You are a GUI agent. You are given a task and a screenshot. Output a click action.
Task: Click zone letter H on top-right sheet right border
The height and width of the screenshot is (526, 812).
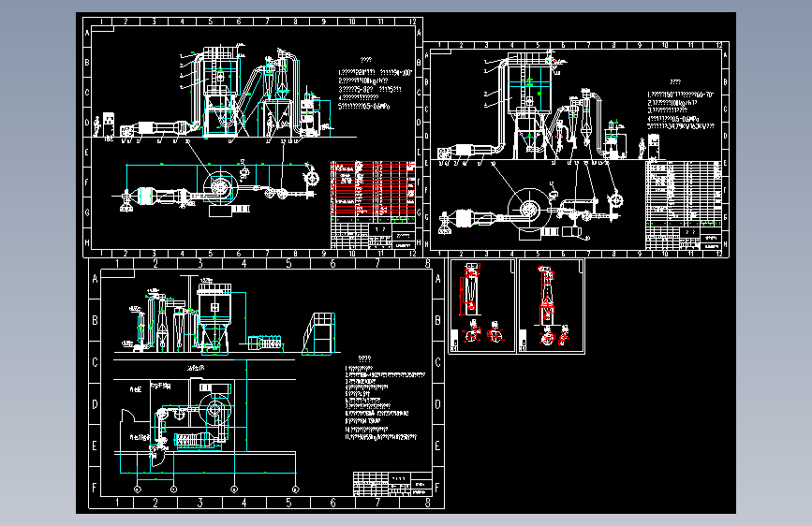[726, 244]
